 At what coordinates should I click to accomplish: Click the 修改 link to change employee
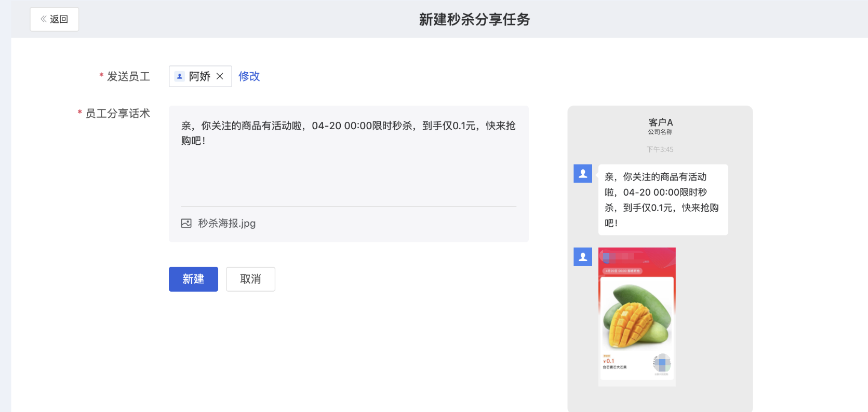[249, 76]
